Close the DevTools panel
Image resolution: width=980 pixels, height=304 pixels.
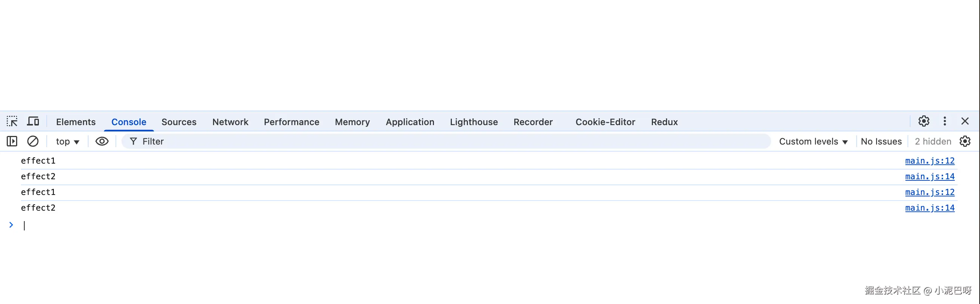965,121
